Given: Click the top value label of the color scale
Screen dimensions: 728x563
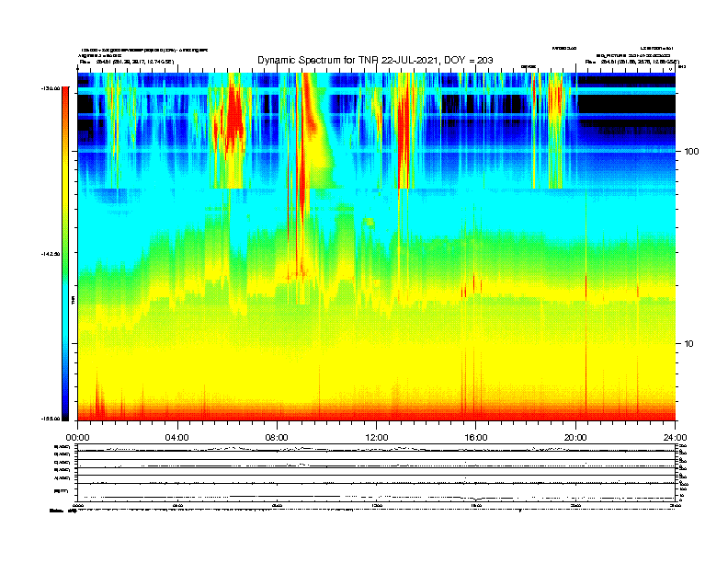Looking at the screenshot, I should point(51,88).
